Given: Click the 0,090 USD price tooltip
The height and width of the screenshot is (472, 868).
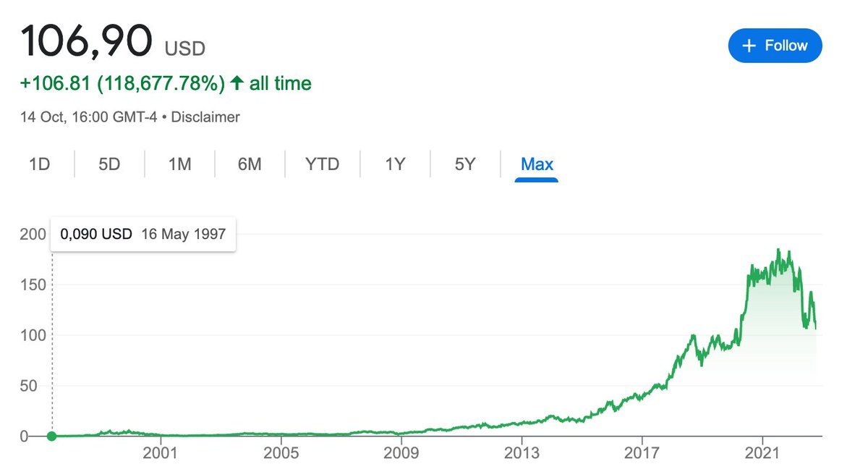Looking at the screenshot, I should coord(142,235).
